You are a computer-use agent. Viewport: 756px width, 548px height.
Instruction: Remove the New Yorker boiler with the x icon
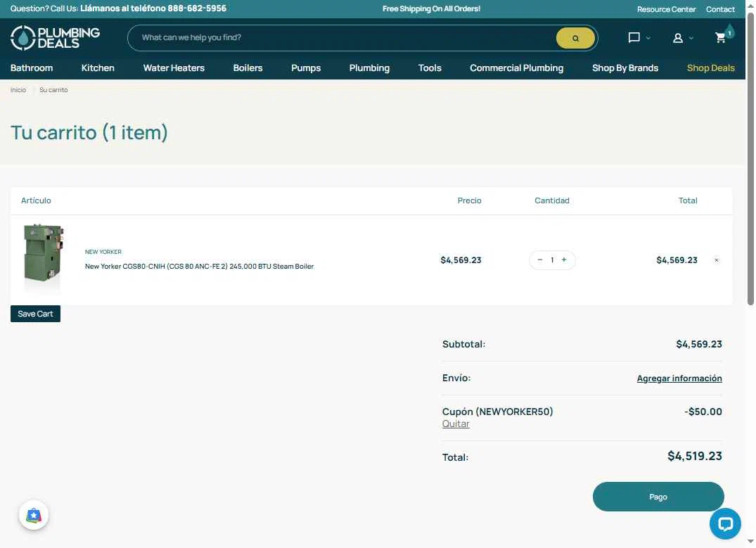pos(717,260)
